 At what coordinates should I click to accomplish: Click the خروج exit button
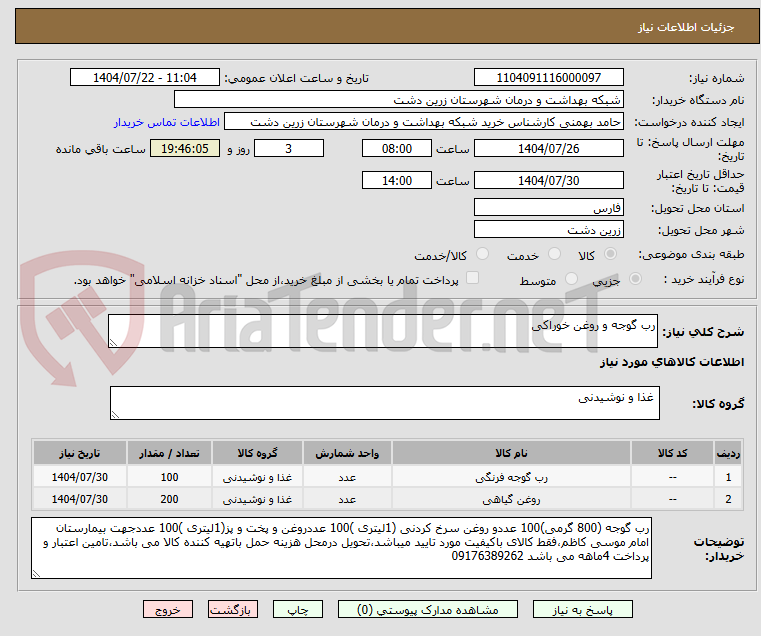tap(168, 609)
